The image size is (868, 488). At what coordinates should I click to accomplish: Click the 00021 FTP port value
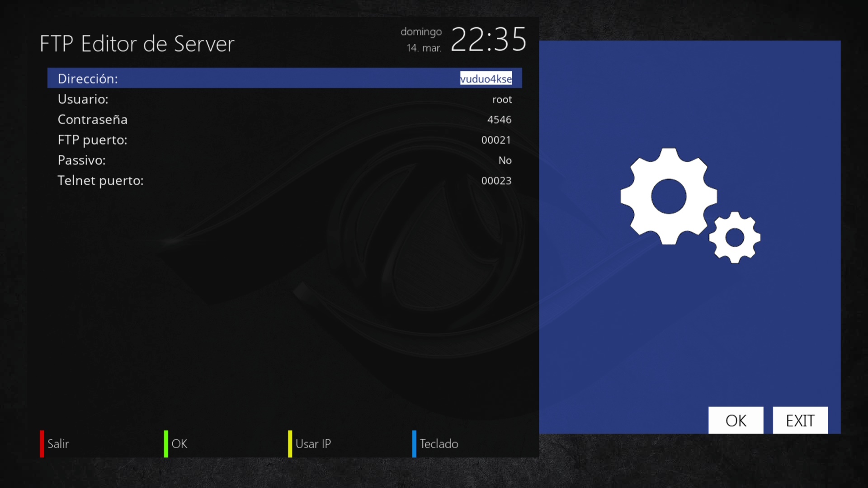[496, 140]
